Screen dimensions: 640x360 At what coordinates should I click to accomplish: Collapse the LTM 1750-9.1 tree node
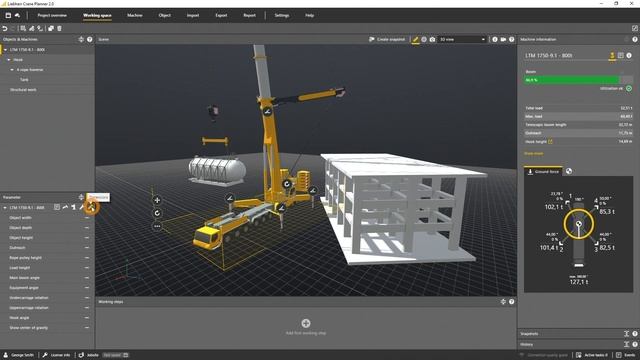5,50
